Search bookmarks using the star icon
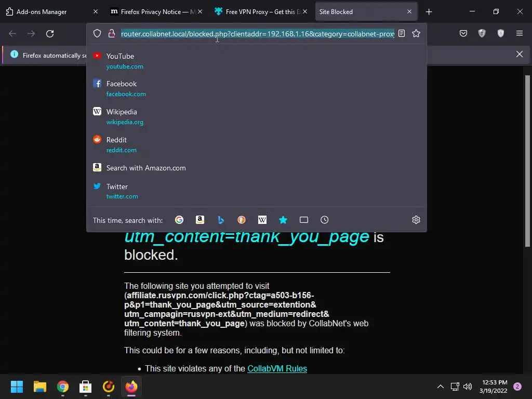Screen dimensions: 532x399 pyautogui.click(x=283, y=220)
